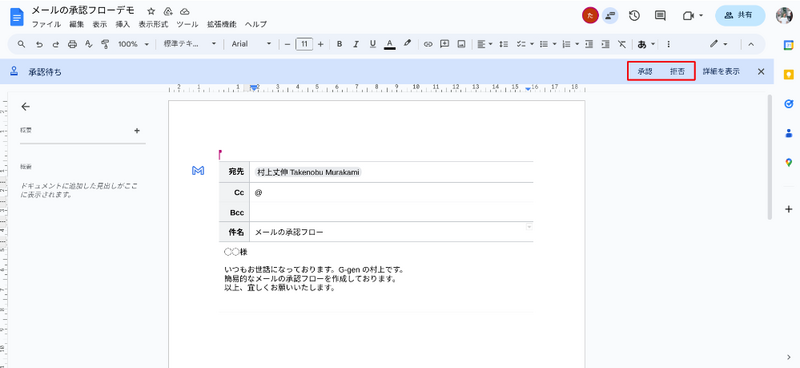Insert a link with the chain icon
Image resolution: width=800 pixels, height=368 pixels.
click(x=428, y=44)
